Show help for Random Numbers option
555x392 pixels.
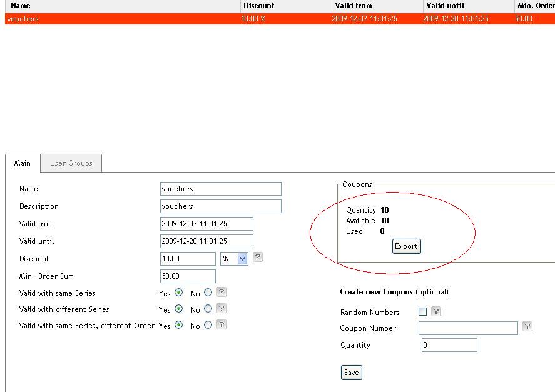[x=436, y=311]
